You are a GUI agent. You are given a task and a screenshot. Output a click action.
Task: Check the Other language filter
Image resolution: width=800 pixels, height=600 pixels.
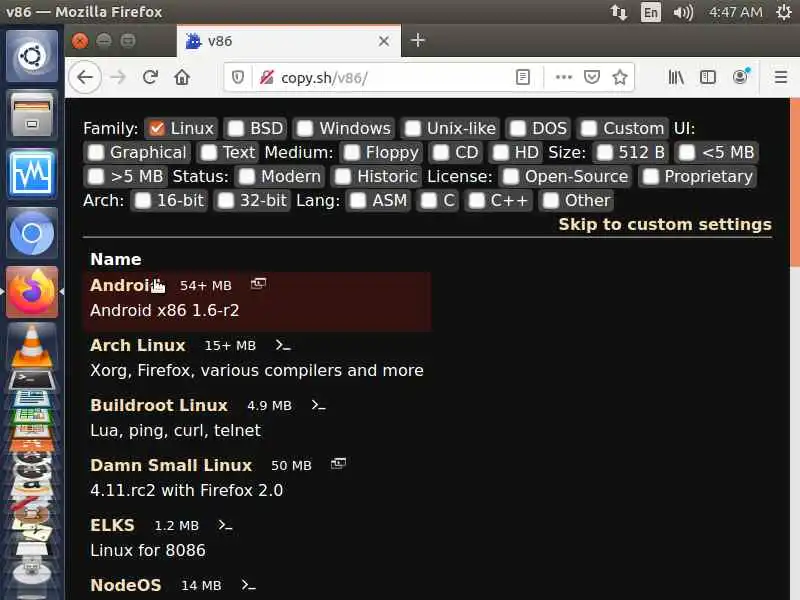(x=551, y=200)
